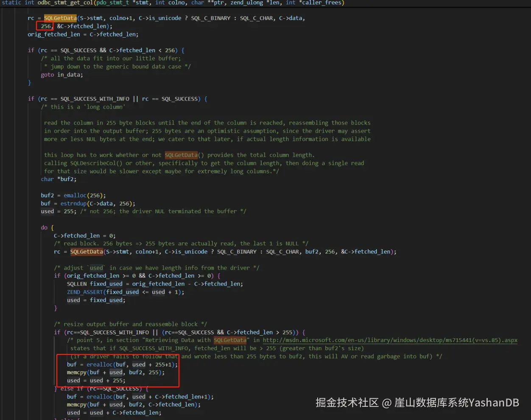Click the 'SQLLEN fixed_used' declaration line
This screenshot has width=531, height=420.
tap(155, 284)
